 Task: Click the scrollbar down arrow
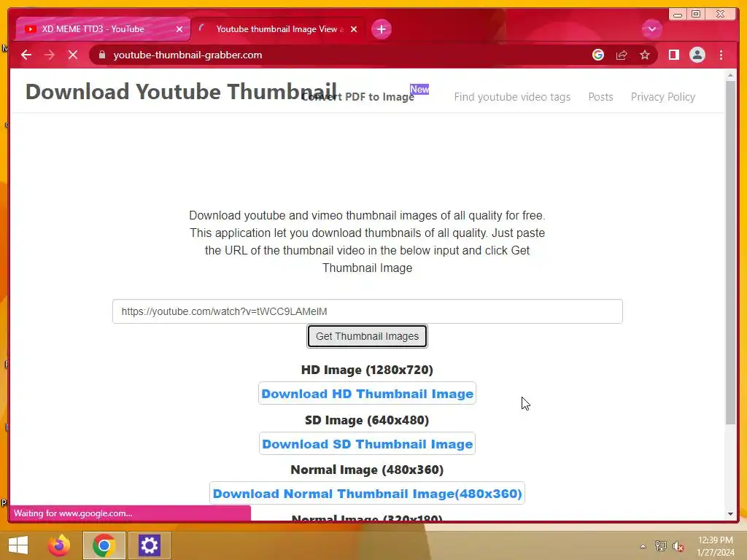click(730, 514)
